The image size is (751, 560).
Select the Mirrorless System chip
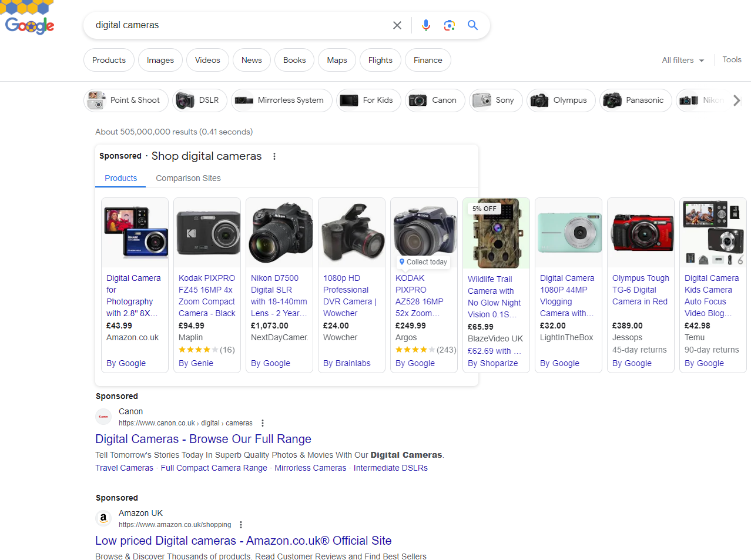click(x=281, y=100)
